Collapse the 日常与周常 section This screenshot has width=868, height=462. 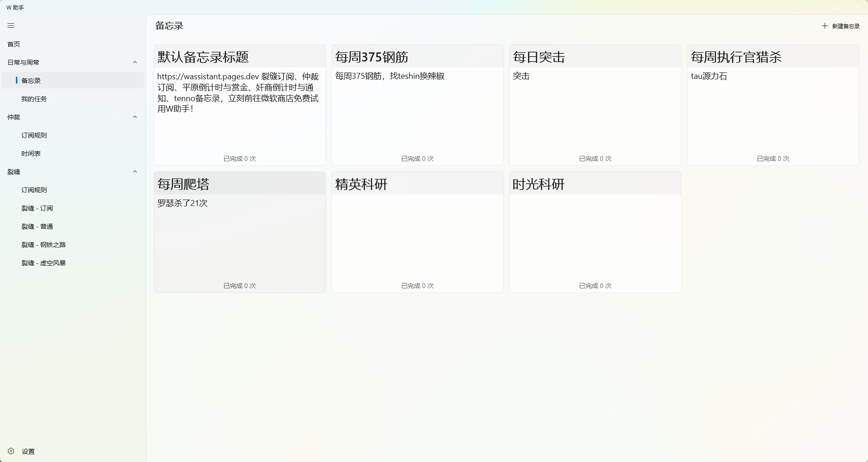click(x=135, y=62)
